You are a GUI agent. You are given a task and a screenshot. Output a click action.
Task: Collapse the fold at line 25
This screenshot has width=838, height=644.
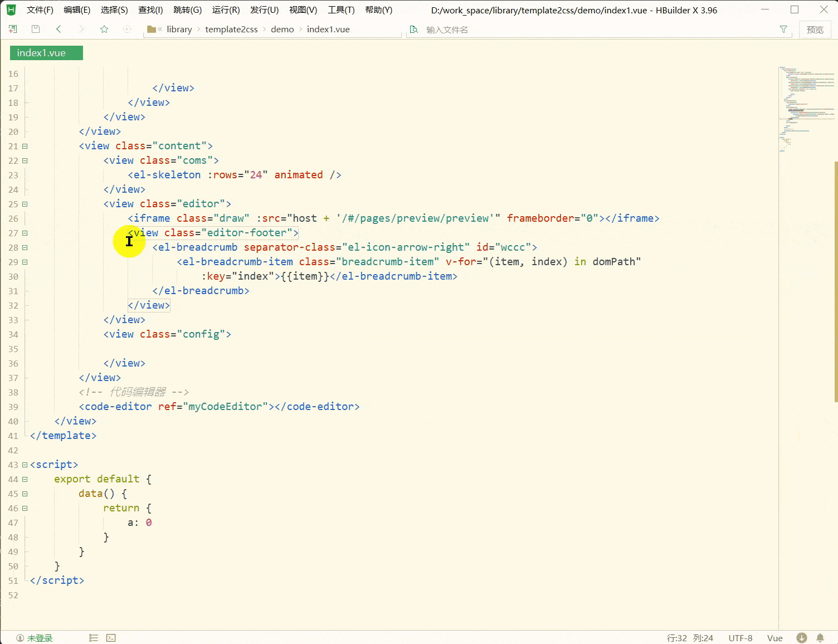tap(25, 204)
